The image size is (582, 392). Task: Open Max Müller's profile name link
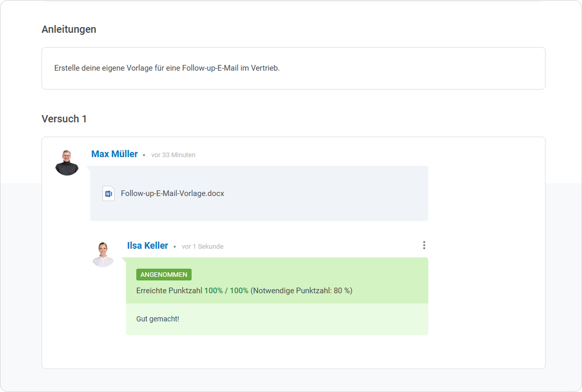(x=114, y=154)
